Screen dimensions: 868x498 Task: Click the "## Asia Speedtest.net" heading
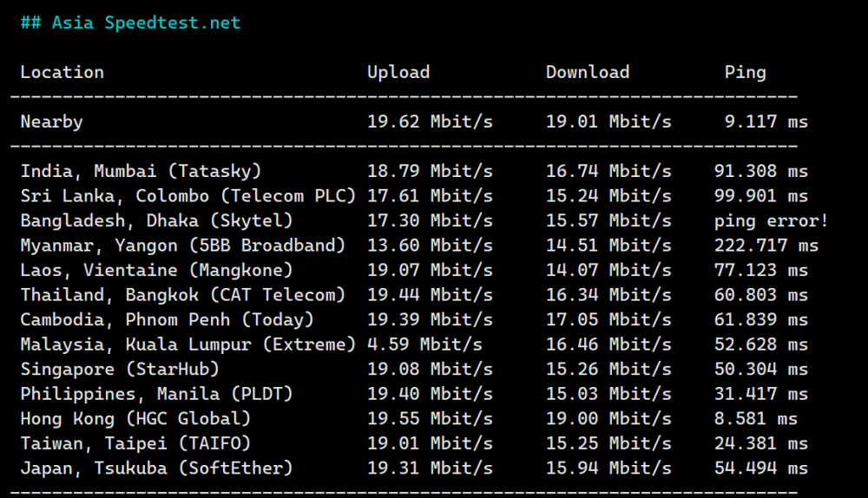click(x=130, y=23)
